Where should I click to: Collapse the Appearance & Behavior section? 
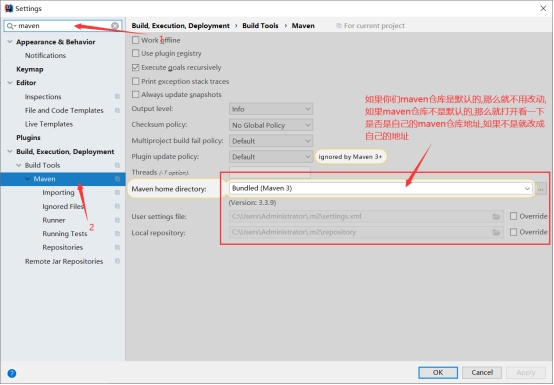[10, 42]
